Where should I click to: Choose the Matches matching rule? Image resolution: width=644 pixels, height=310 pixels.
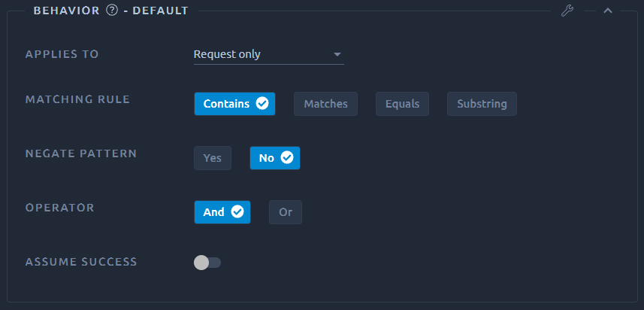pyautogui.click(x=325, y=104)
